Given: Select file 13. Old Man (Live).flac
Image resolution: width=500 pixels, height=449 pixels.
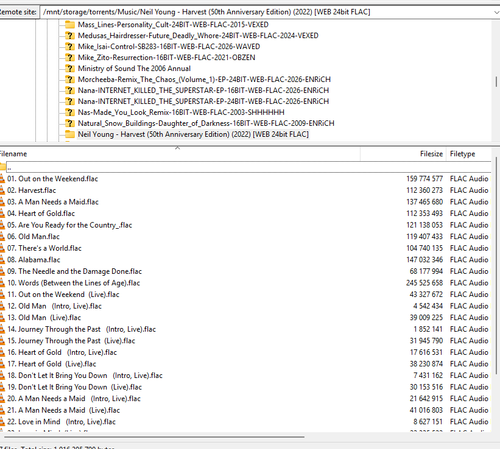Looking at the screenshot, I should [x=44, y=318].
